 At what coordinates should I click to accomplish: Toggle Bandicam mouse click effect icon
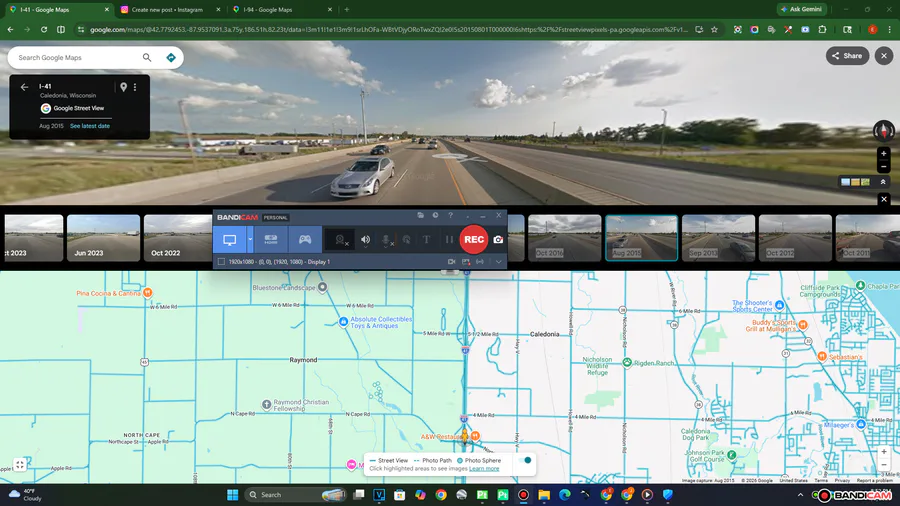pos(406,240)
